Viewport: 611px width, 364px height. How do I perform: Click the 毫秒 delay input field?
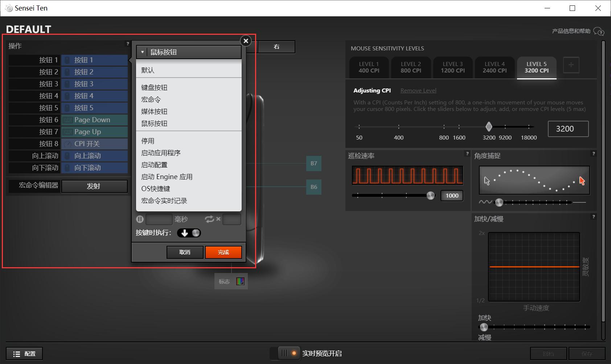coord(159,219)
